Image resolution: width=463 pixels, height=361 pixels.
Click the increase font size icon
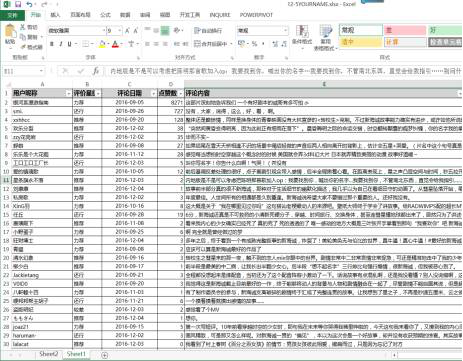[127, 31]
